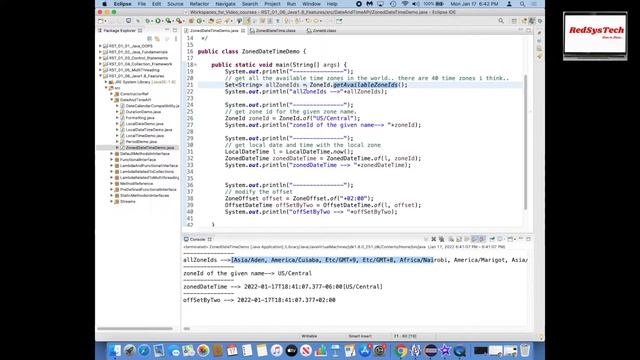Click the Collapse All icon in Package Explorer

149,38
